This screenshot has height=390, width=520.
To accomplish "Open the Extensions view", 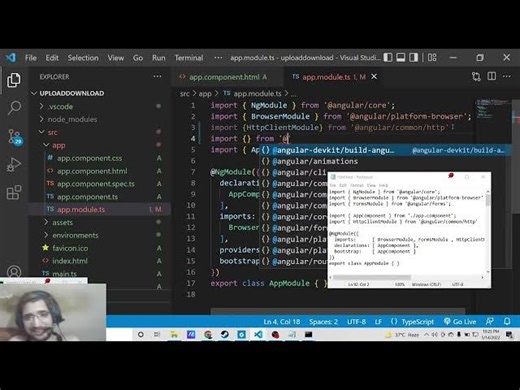I will [x=14, y=192].
